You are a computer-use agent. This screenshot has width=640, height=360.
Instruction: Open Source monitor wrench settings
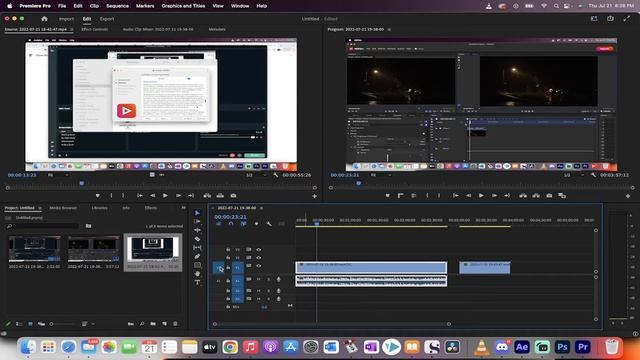(276, 175)
